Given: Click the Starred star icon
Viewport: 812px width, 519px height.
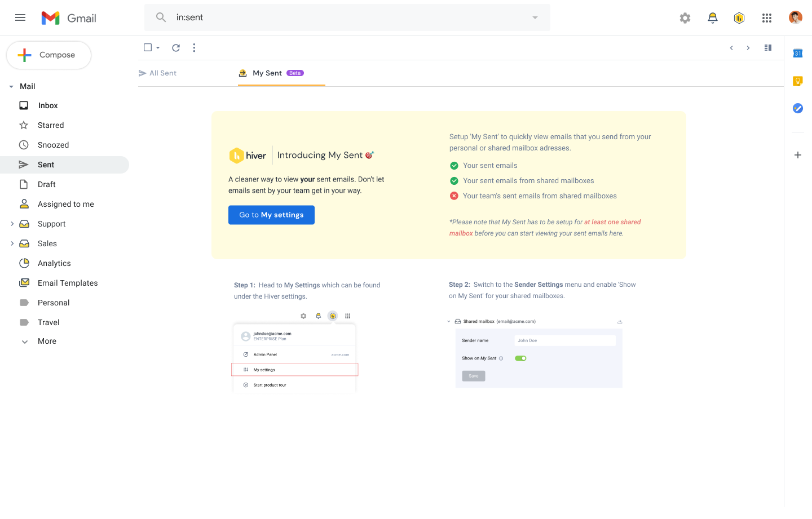Looking at the screenshot, I should pos(24,125).
